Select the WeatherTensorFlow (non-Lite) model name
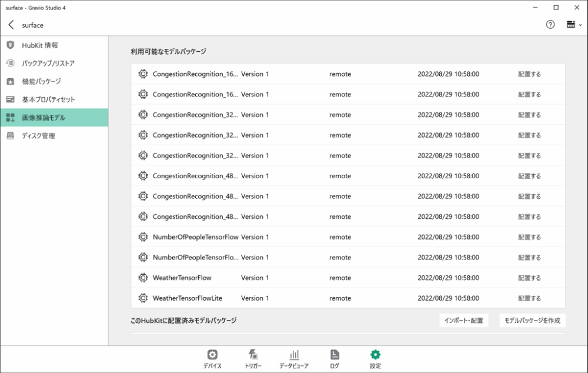The image size is (588, 373). point(182,278)
